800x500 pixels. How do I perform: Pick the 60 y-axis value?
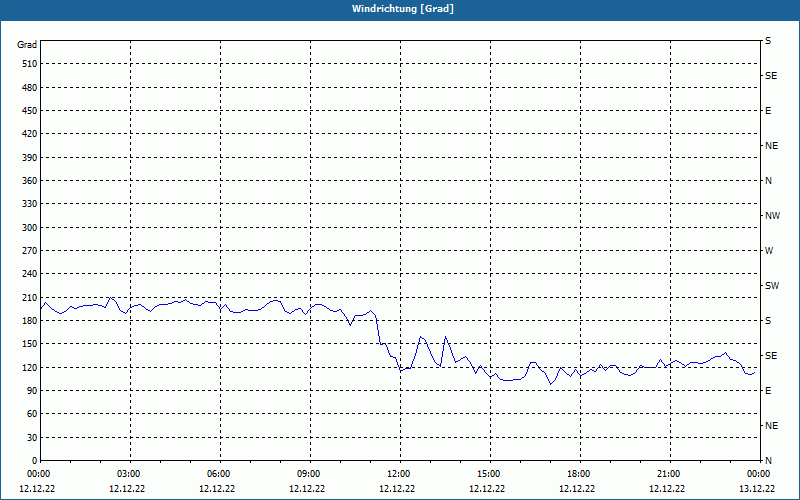click(x=31, y=414)
